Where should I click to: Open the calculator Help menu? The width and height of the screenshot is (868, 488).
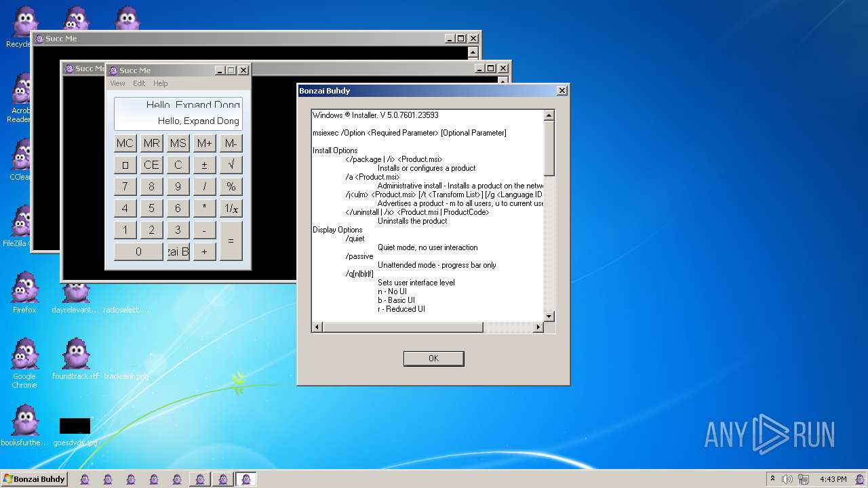click(x=160, y=83)
